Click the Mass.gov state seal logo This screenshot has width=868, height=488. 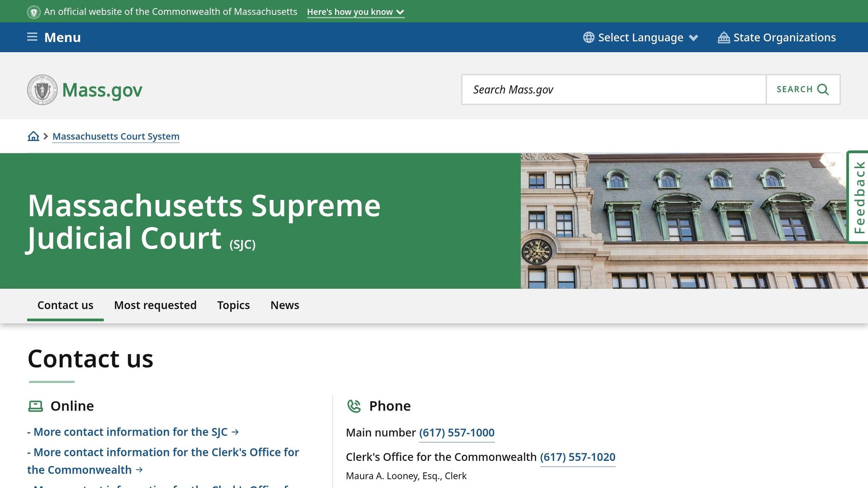click(42, 89)
